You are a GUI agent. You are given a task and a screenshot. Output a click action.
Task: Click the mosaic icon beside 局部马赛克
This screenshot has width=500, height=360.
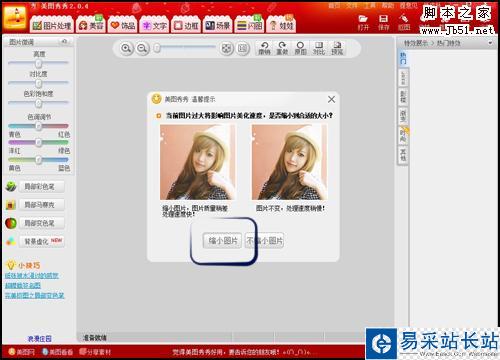coord(11,205)
